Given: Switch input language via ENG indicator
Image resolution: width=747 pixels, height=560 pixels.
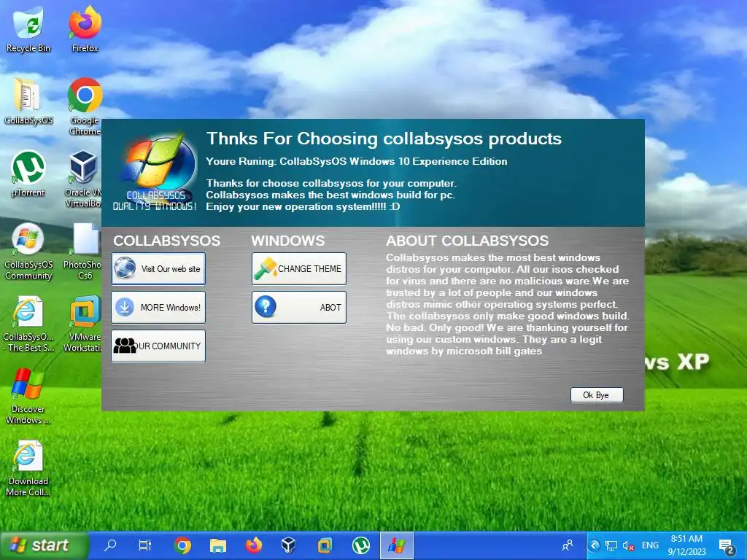Looking at the screenshot, I should pos(650,545).
